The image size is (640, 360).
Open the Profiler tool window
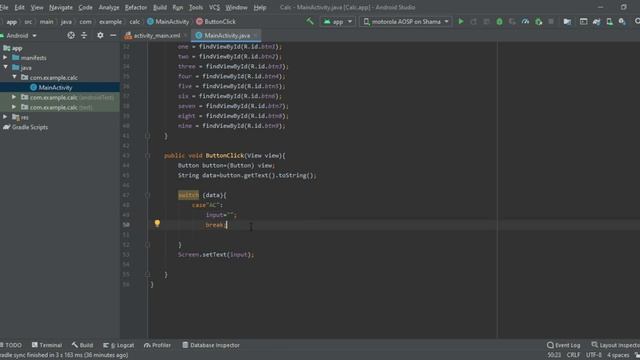(158, 345)
